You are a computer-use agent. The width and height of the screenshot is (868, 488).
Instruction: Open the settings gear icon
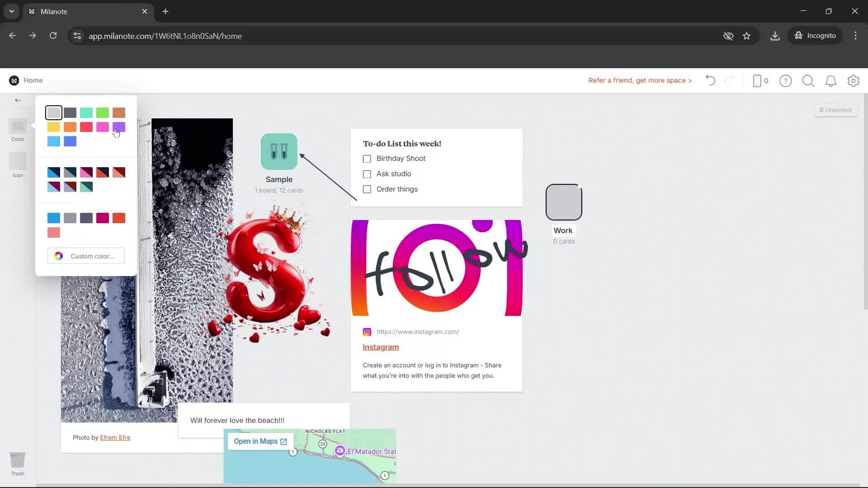click(854, 80)
